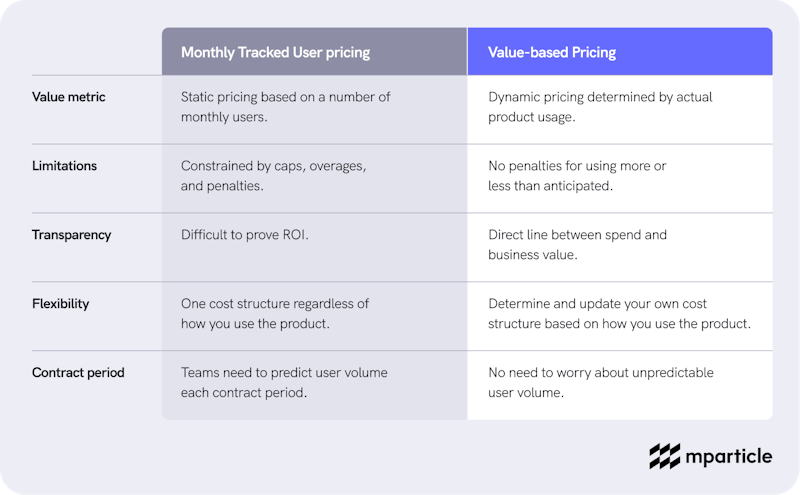
Task: Click the Limitations row label
Action: (x=64, y=166)
